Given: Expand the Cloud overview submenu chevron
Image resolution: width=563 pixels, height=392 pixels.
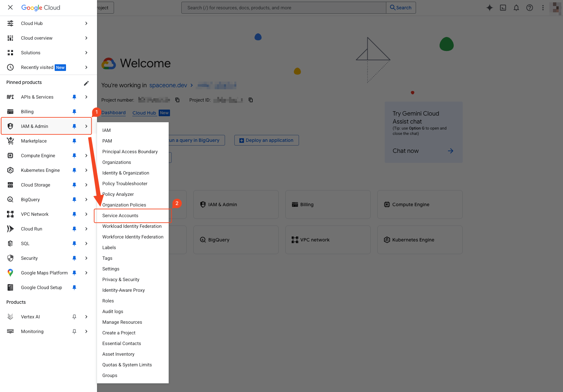Looking at the screenshot, I should (86, 38).
